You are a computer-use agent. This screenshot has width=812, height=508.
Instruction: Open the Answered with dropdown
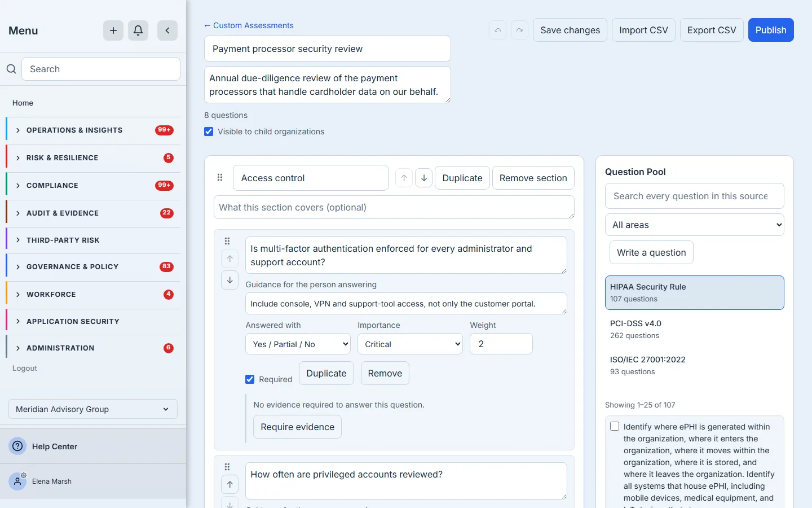click(298, 344)
